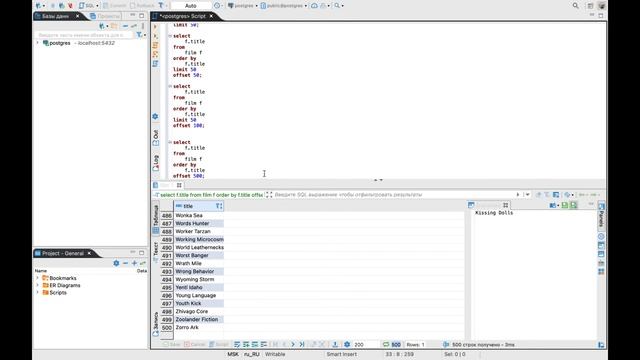
Task: Open the Log side panel
Action: (156, 162)
